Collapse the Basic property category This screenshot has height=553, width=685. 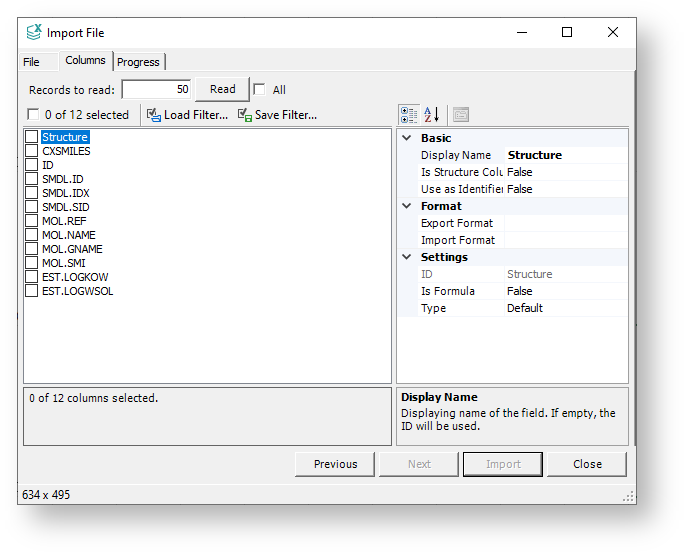pos(407,138)
